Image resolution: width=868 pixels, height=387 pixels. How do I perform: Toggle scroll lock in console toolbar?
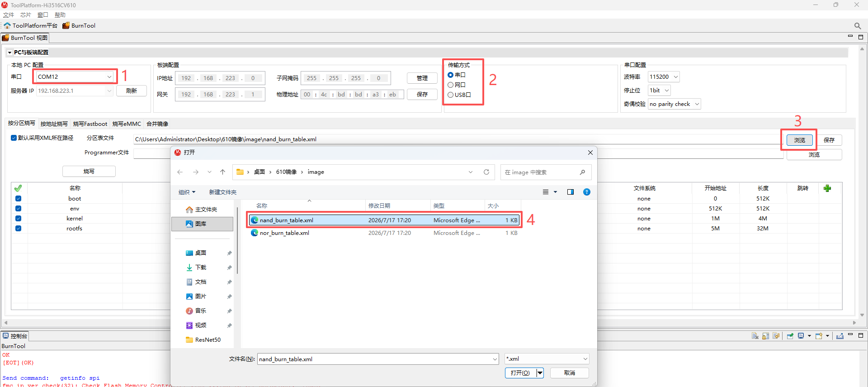coord(765,336)
